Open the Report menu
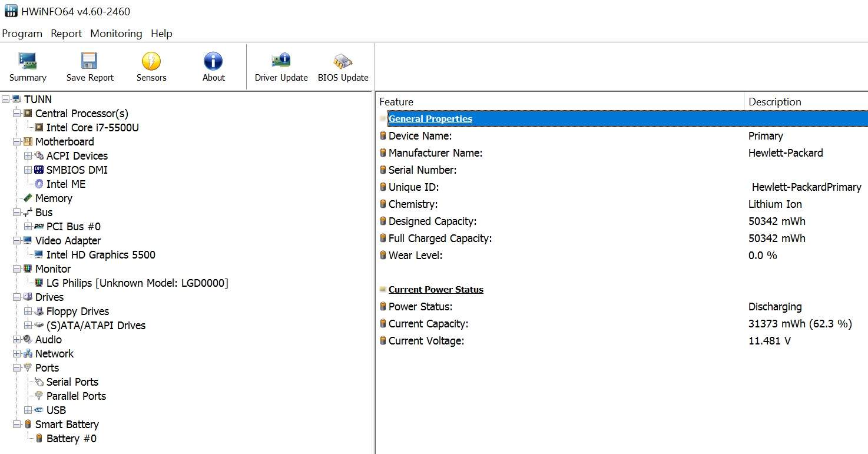The height and width of the screenshot is (454, 868). pos(67,34)
